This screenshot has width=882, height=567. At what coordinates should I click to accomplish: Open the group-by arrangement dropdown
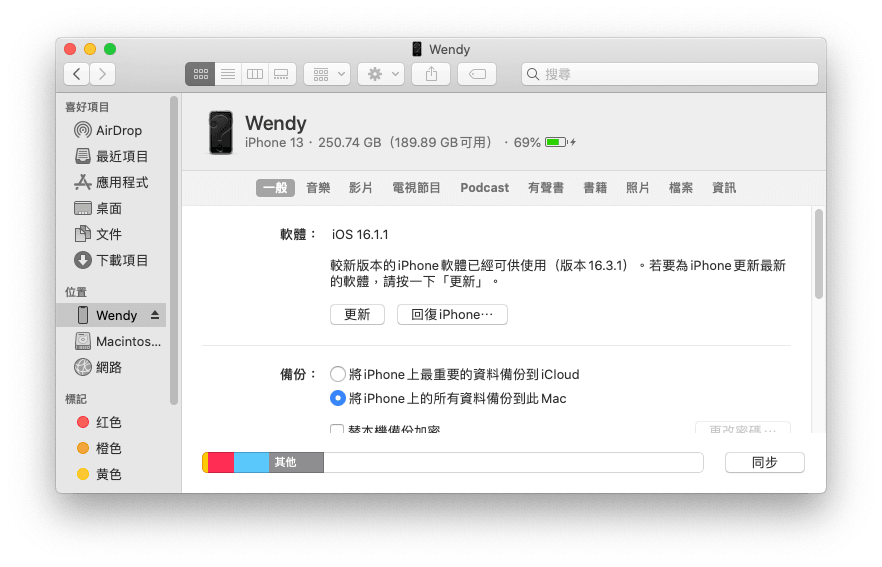coord(327,74)
